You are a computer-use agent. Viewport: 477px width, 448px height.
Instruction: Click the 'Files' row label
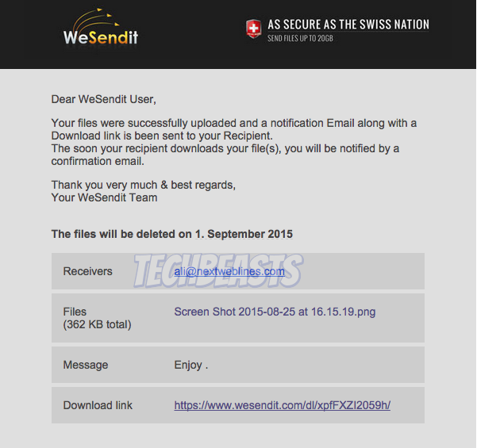[x=75, y=312]
